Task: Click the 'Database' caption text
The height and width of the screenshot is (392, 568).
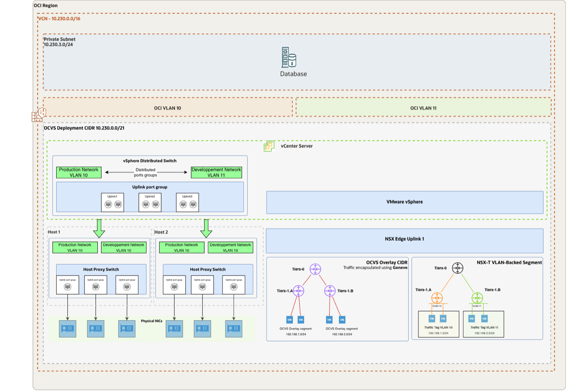Action: pyautogui.click(x=293, y=74)
